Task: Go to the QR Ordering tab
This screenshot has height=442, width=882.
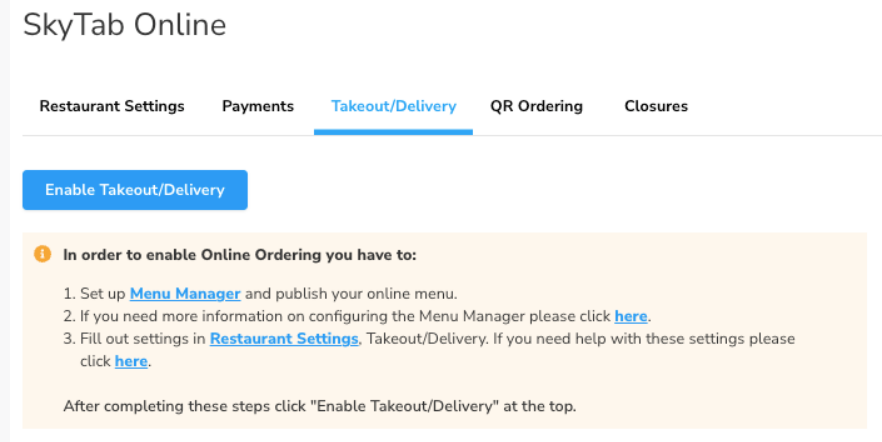Action: [x=536, y=106]
